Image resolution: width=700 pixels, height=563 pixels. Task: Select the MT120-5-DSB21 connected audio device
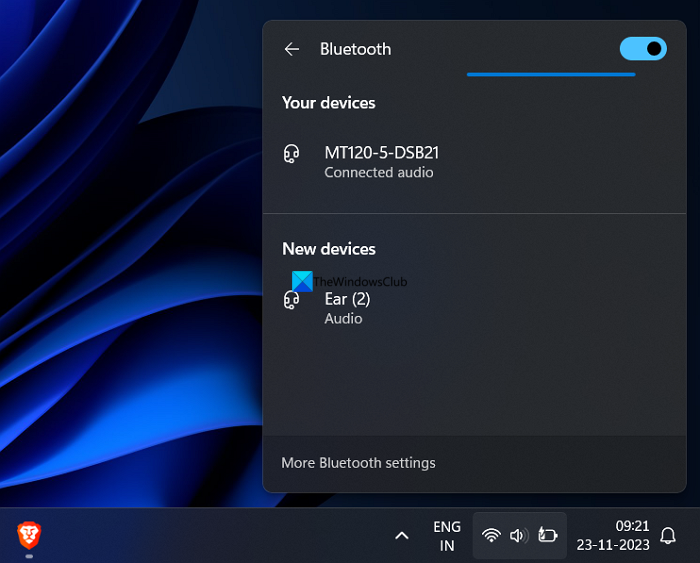475,162
